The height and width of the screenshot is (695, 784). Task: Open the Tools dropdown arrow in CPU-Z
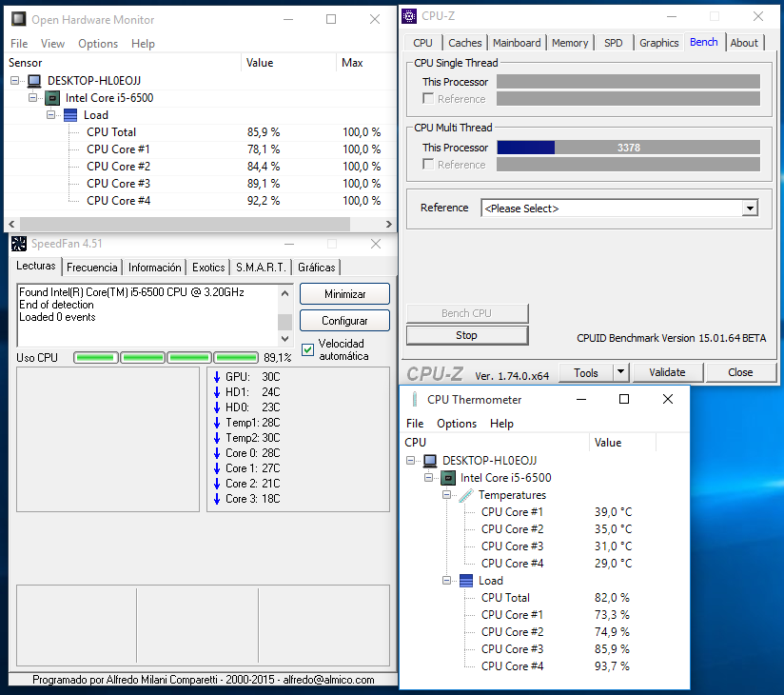(620, 371)
